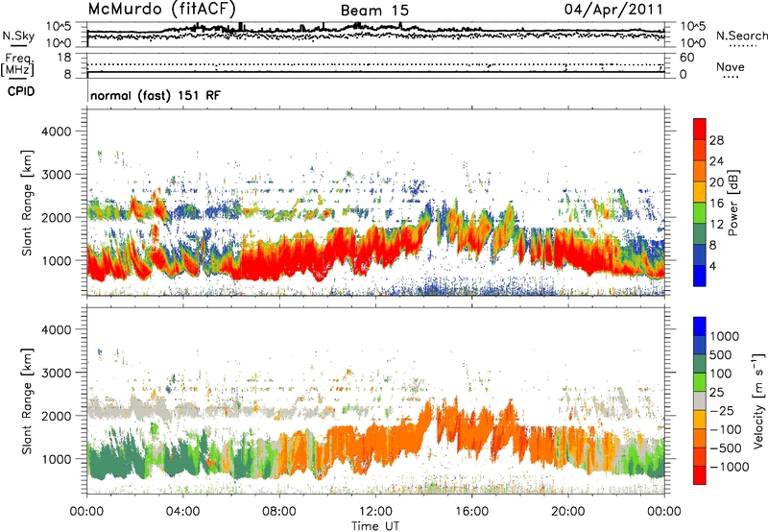
Task: Click the "4000" tick of the power panel
Action: coord(56,132)
